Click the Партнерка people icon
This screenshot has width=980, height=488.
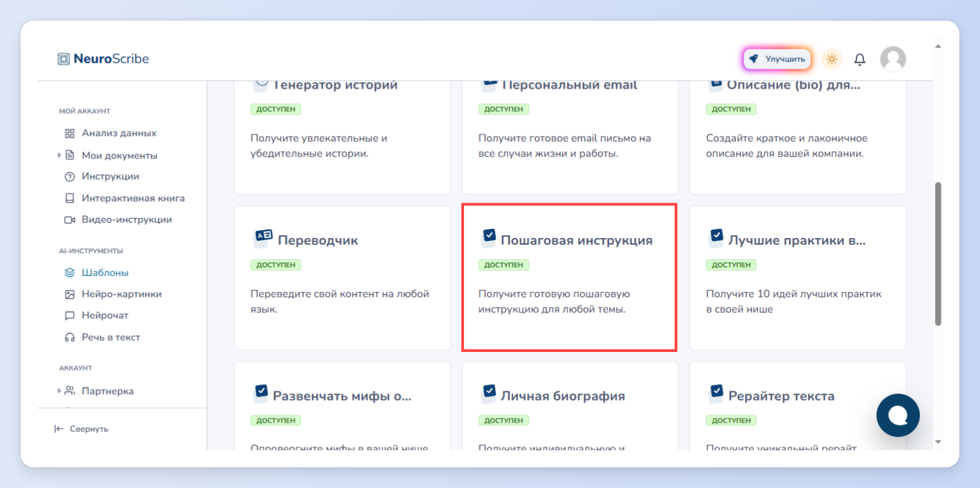pyautogui.click(x=69, y=391)
